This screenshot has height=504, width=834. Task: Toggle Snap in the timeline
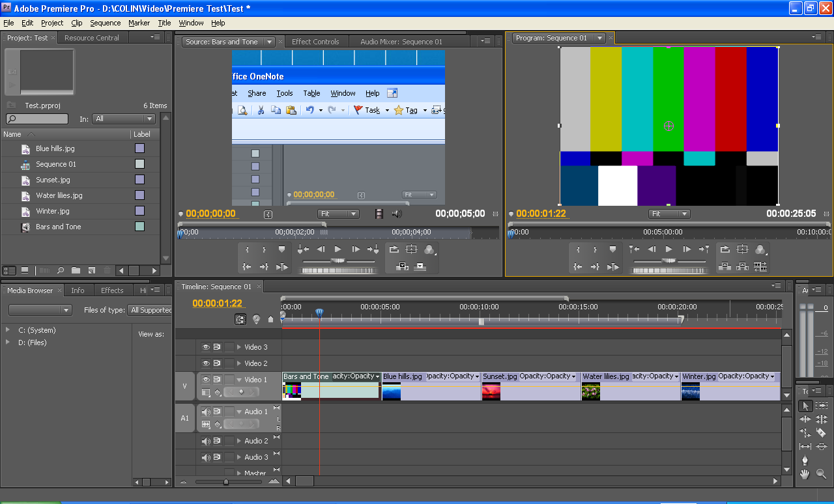coord(241,319)
